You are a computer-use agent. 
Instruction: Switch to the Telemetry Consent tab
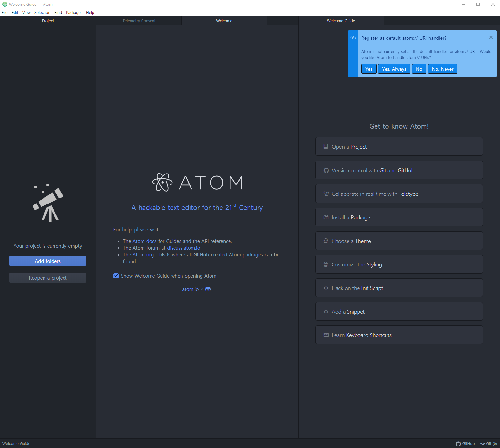tap(139, 21)
